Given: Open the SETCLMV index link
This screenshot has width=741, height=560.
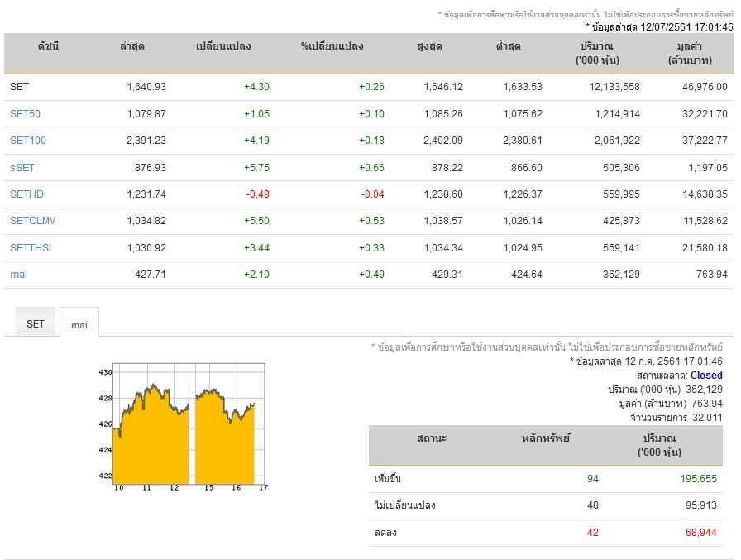Looking at the screenshot, I should tap(32, 221).
